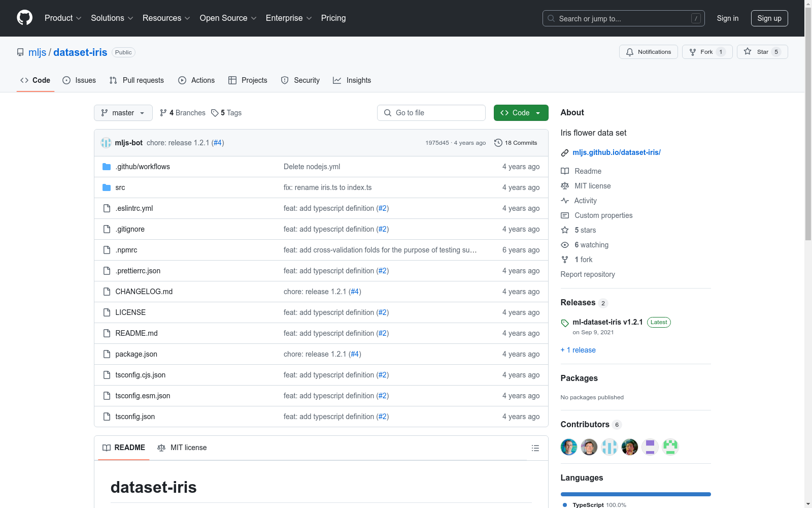
Task: Click the pulse icon beside Activity
Action: tap(565, 201)
